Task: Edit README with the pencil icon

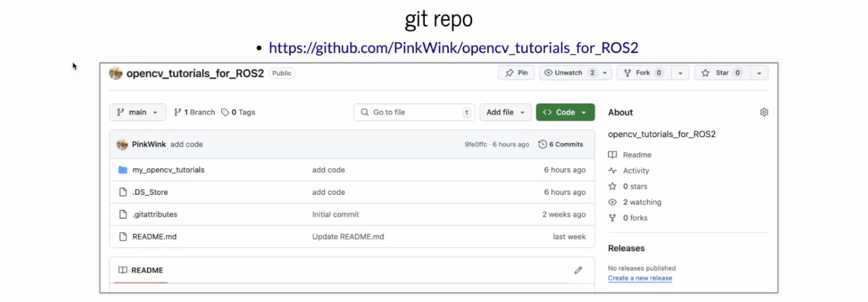Action: pos(578,270)
